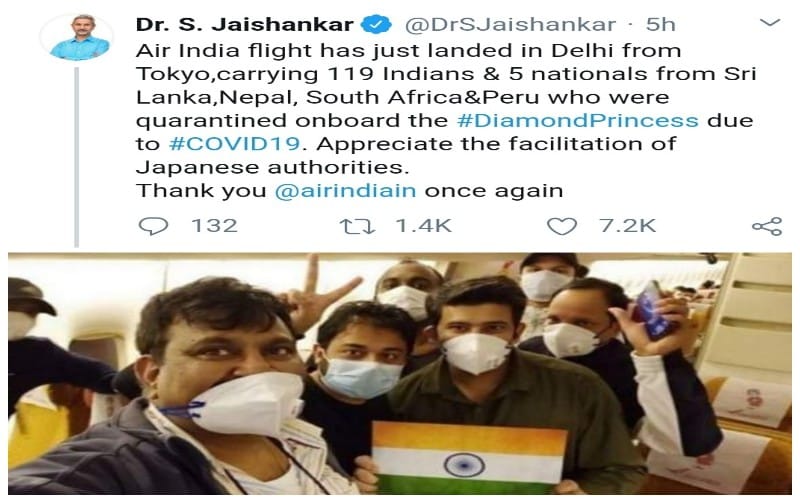This screenshot has height=500, width=800.
Task: Click the 132 replies count
Action: [x=214, y=226]
